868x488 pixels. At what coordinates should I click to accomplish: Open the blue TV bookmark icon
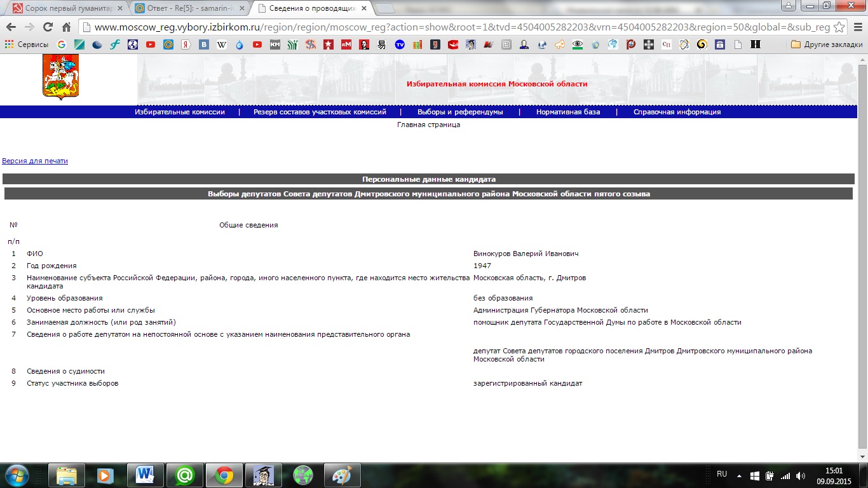coord(400,44)
